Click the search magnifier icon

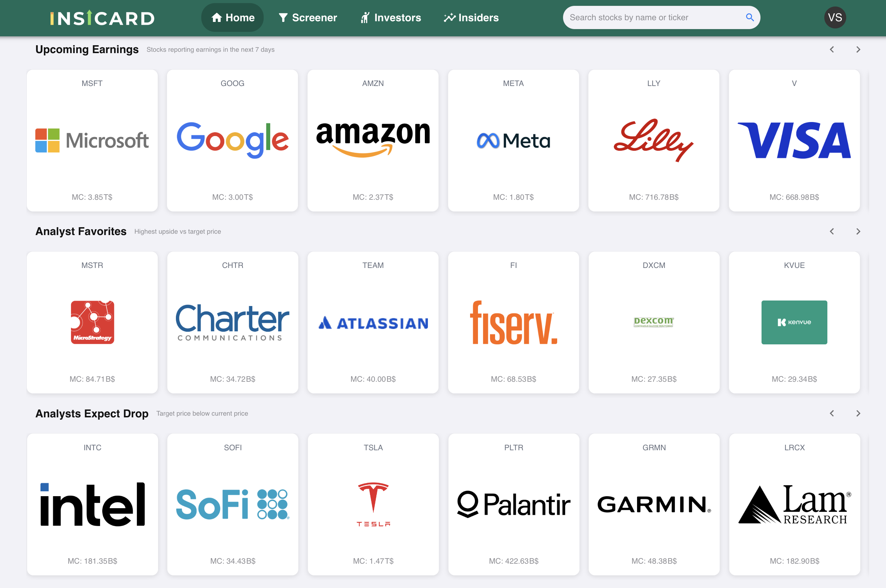pos(750,17)
